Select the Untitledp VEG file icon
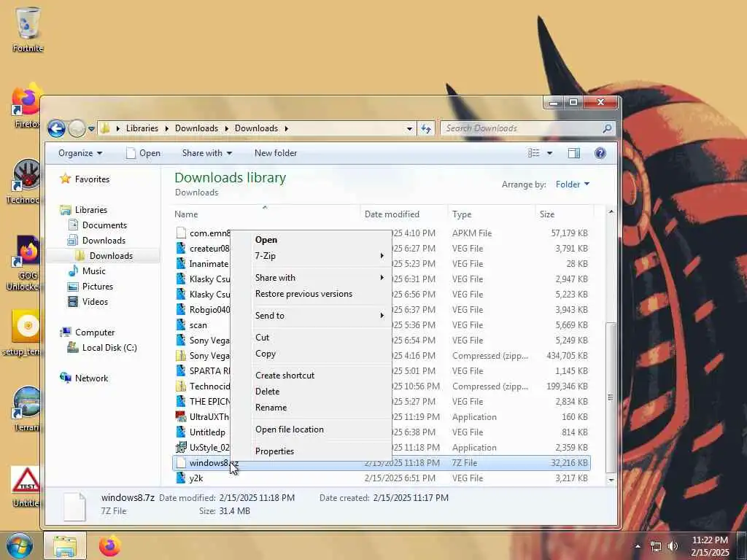747x560 pixels. point(181,432)
